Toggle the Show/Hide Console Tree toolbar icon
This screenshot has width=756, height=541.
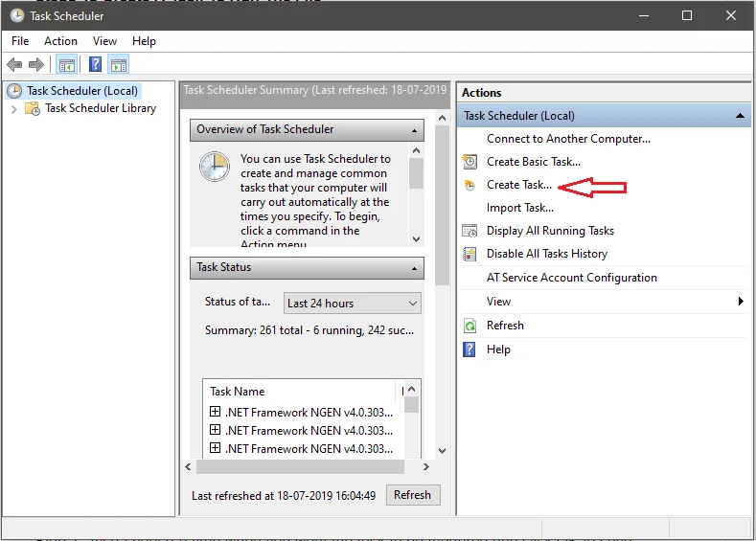coord(66,65)
